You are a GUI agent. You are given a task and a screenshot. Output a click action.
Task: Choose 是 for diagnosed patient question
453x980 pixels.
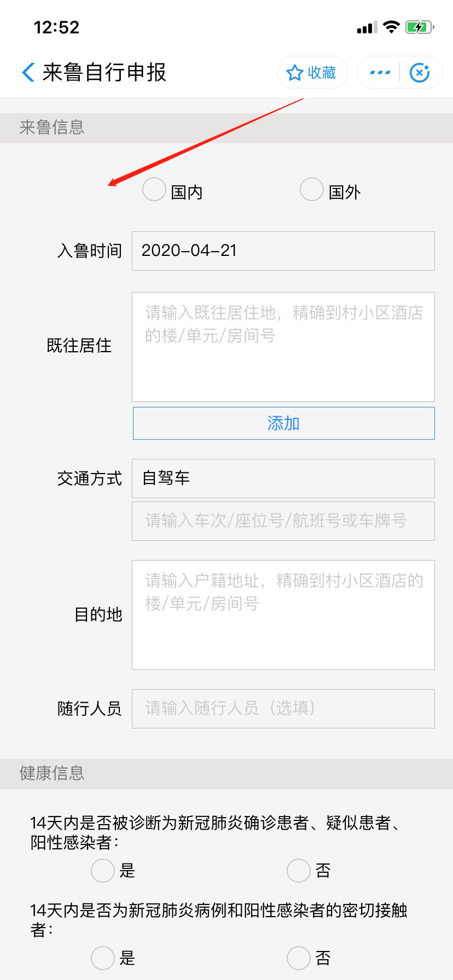pos(103,870)
